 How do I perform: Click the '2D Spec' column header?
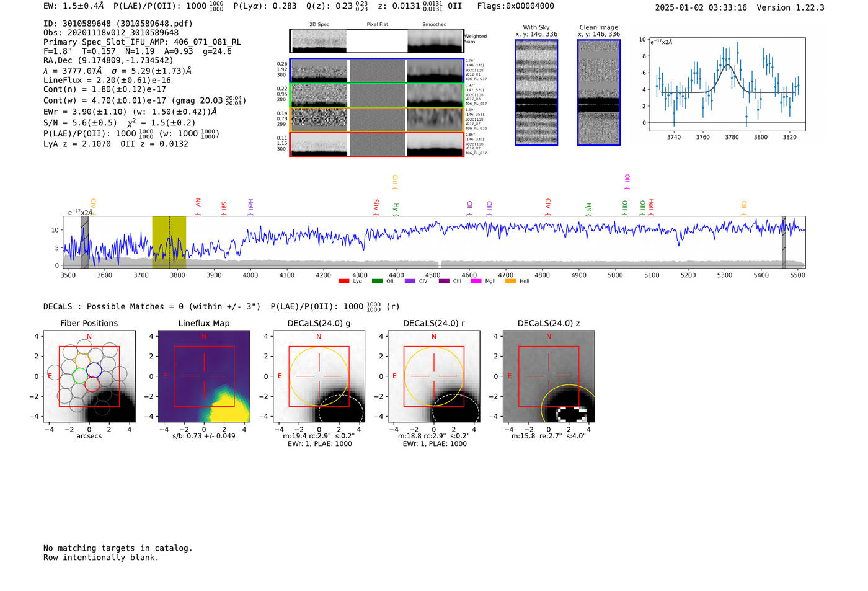pos(319,24)
